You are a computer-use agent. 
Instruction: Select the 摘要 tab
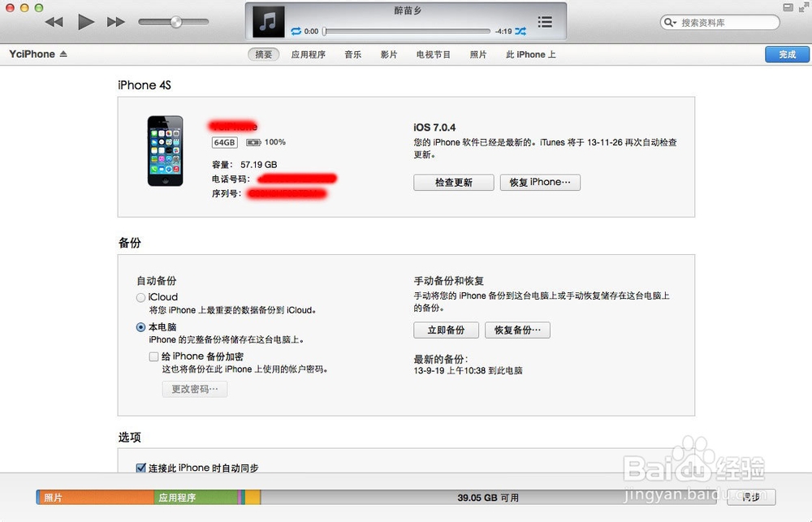point(264,54)
